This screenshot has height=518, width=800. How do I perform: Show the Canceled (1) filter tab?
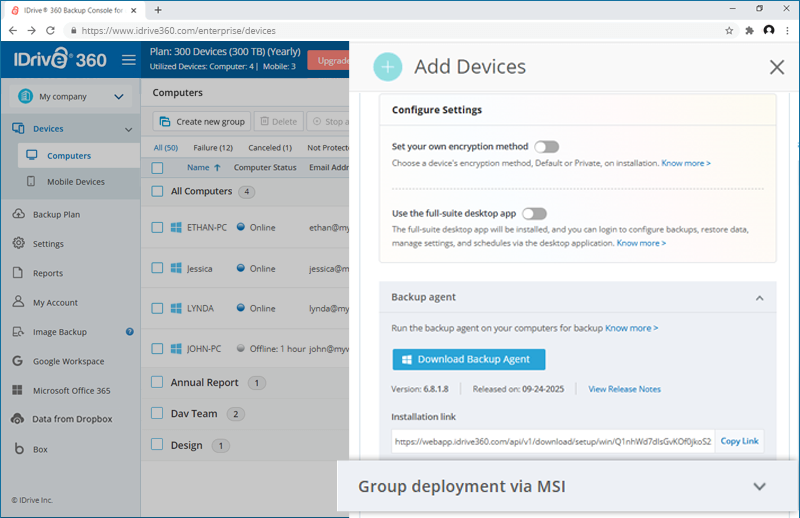click(x=270, y=147)
